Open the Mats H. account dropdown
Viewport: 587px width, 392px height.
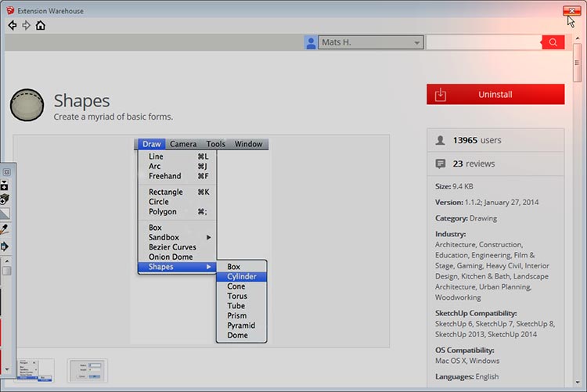[x=371, y=42]
